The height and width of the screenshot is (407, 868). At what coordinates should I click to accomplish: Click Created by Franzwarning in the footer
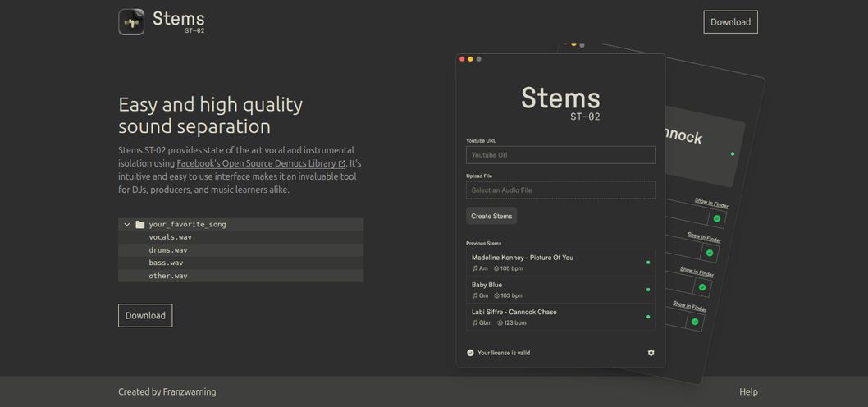[167, 391]
